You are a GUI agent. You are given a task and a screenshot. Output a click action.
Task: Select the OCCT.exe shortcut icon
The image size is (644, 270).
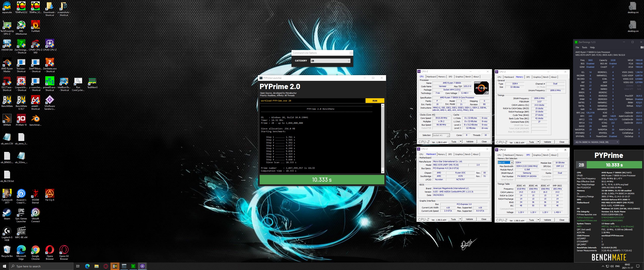7,84
